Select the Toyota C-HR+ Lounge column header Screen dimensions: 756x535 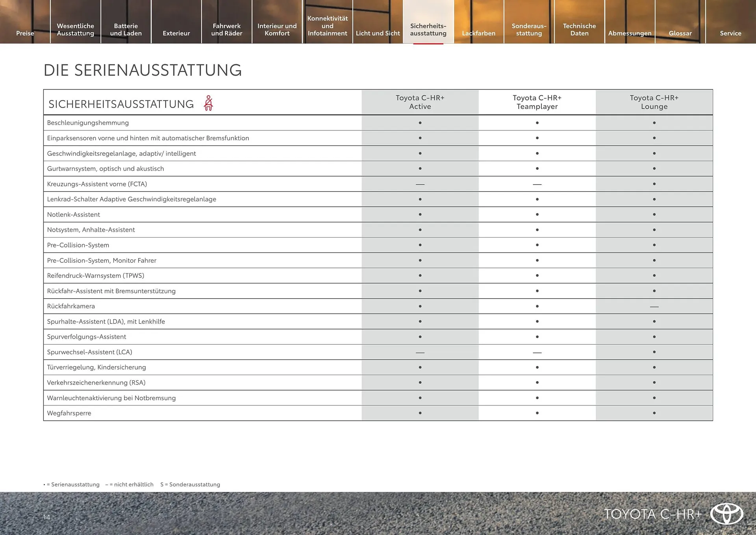pyautogui.click(x=654, y=102)
